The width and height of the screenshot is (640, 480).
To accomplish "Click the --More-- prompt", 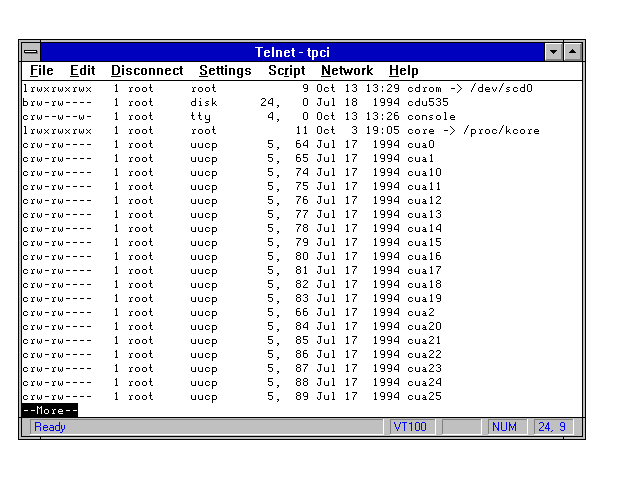I will 49,410.
